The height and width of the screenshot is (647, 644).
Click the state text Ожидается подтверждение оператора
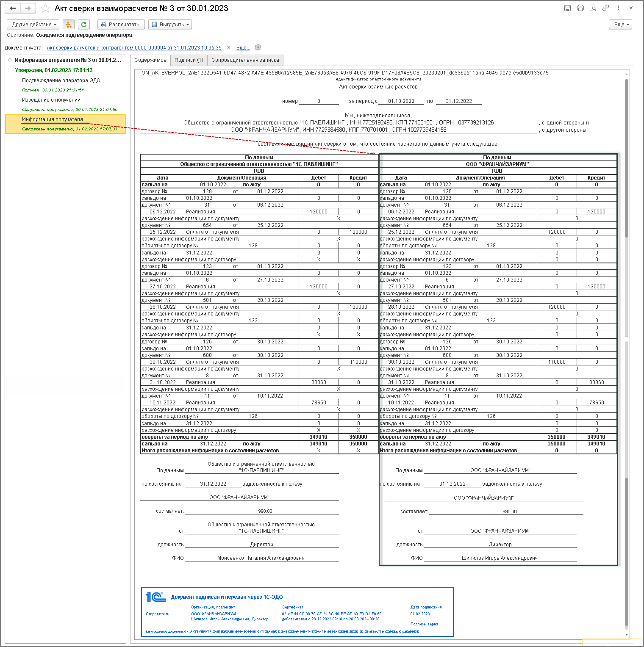pos(84,35)
